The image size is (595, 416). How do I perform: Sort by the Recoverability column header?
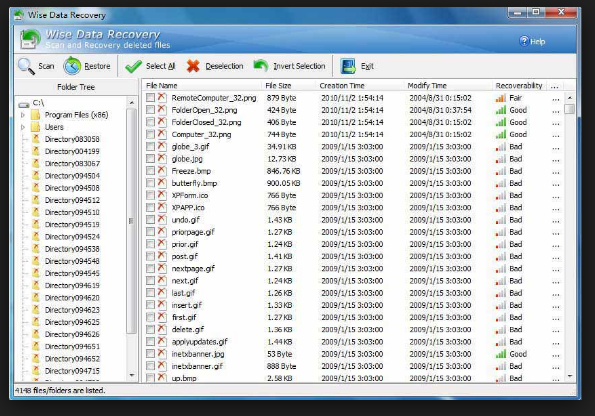click(x=519, y=85)
